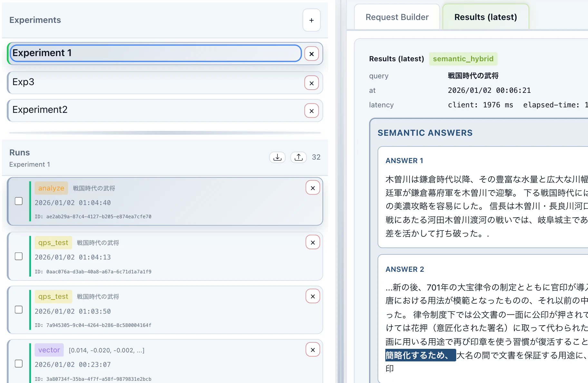Image resolution: width=588 pixels, height=383 pixels.
Task: Click the vector preview [0.014, -0.020, -0.002, ...]
Action: point(107,350)
